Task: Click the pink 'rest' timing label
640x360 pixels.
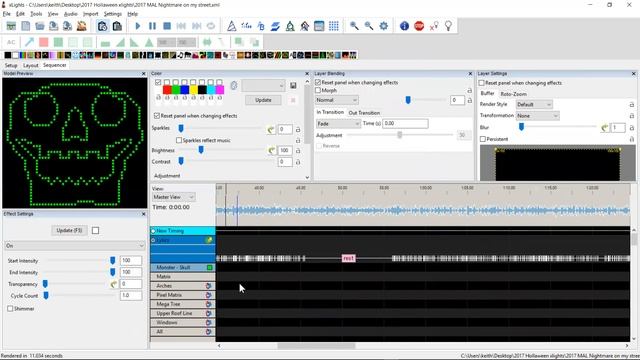Action: [348, 258]
